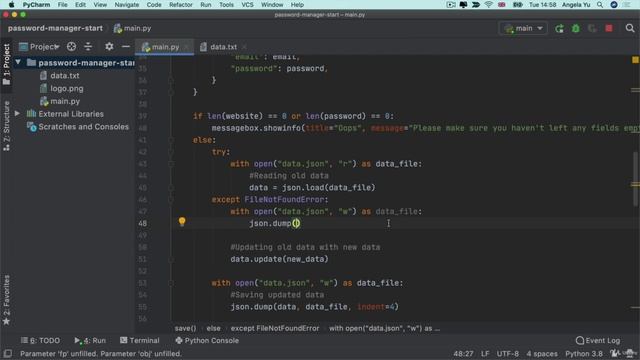Open the VCS menu
Image resolution: width=640 pixels, height=360 pixels.
[247, 5]
